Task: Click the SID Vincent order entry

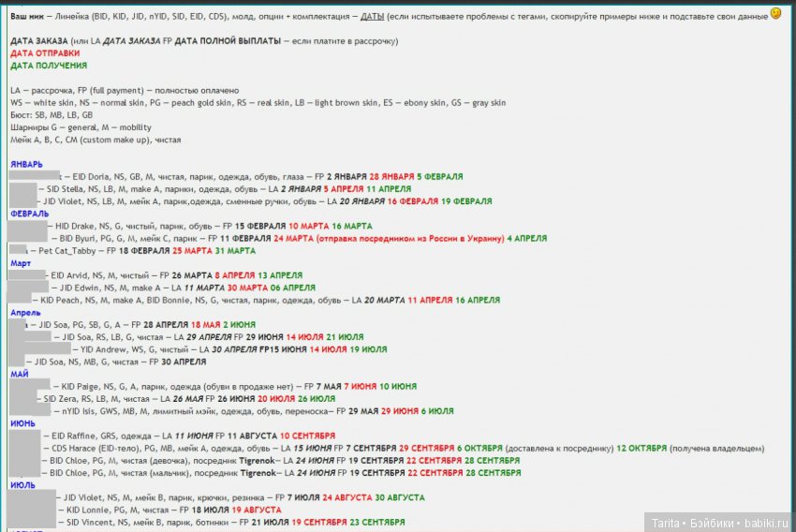Action: pyautogui.click(x=98, y=522)
